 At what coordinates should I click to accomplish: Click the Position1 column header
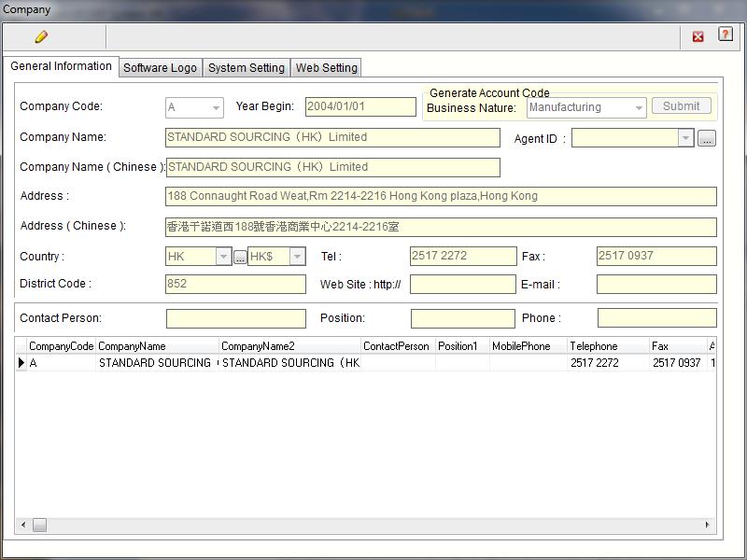462,346
